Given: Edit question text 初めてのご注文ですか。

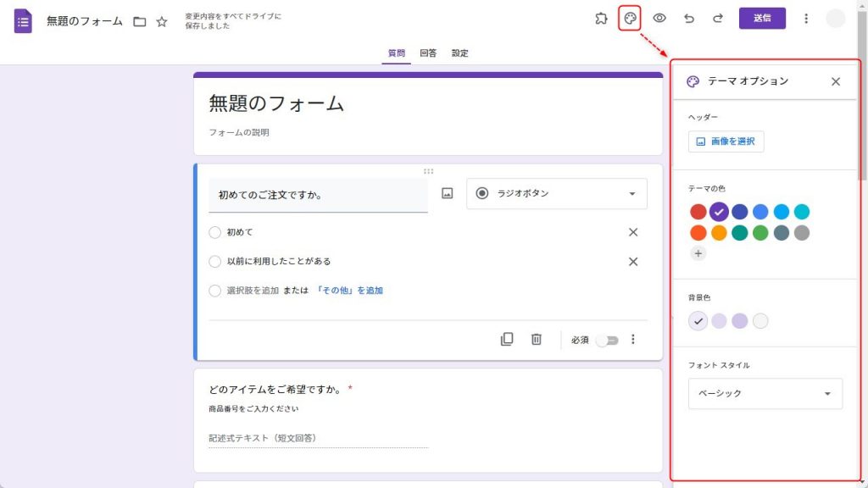Looking at the screenshot, I should (319, 196).
